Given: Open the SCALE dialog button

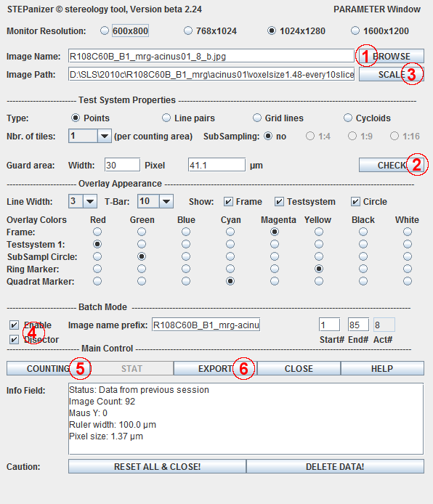Looking at the screenshot, I should [391, 74].
